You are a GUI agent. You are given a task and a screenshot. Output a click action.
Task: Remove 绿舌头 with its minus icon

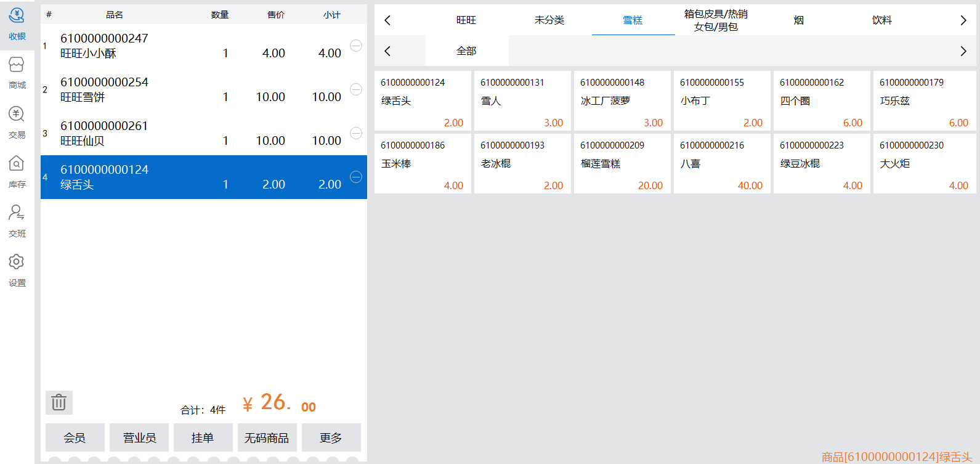pyautogui.click(x=356, y=177)
